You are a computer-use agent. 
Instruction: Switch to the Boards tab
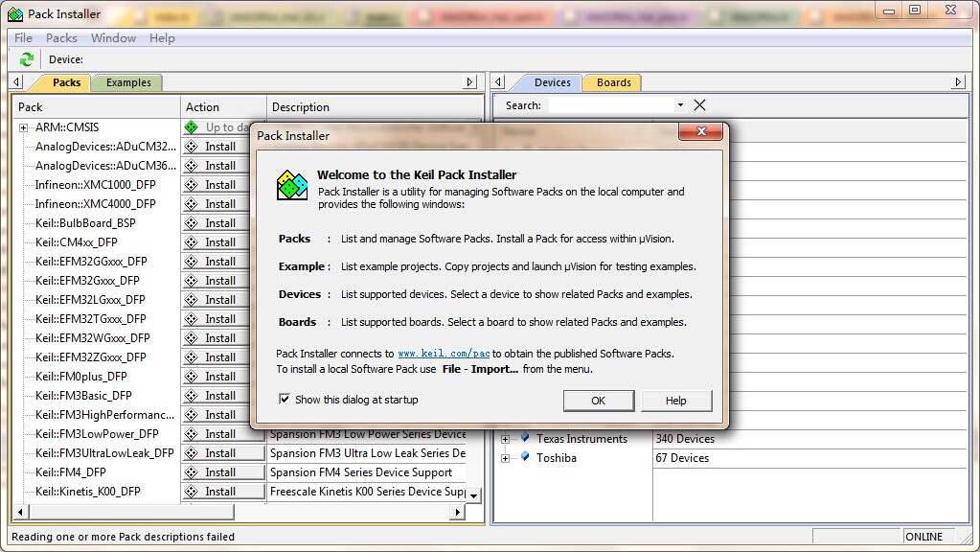[x=613, y=82]
